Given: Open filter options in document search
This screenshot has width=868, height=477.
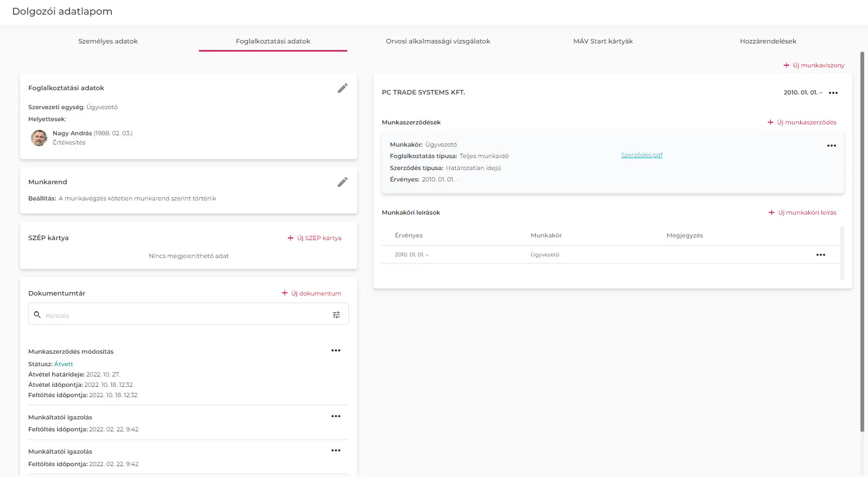Looking at the screenshot, I should pyautogui.click(x=336, y=315).
